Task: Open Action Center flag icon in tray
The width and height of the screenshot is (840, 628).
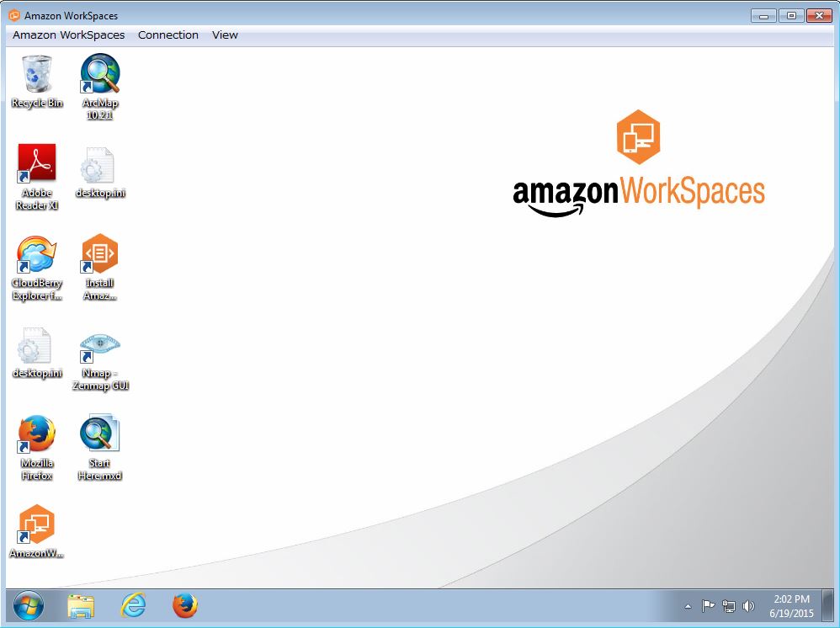Action: [x=708, y=606]
